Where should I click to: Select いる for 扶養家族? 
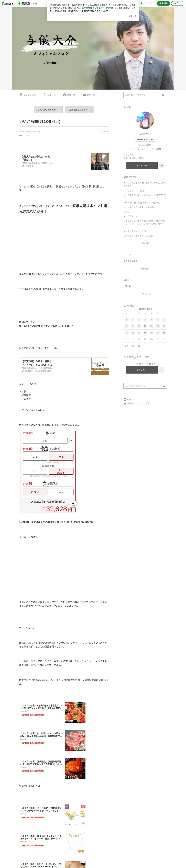pos(61,492)
